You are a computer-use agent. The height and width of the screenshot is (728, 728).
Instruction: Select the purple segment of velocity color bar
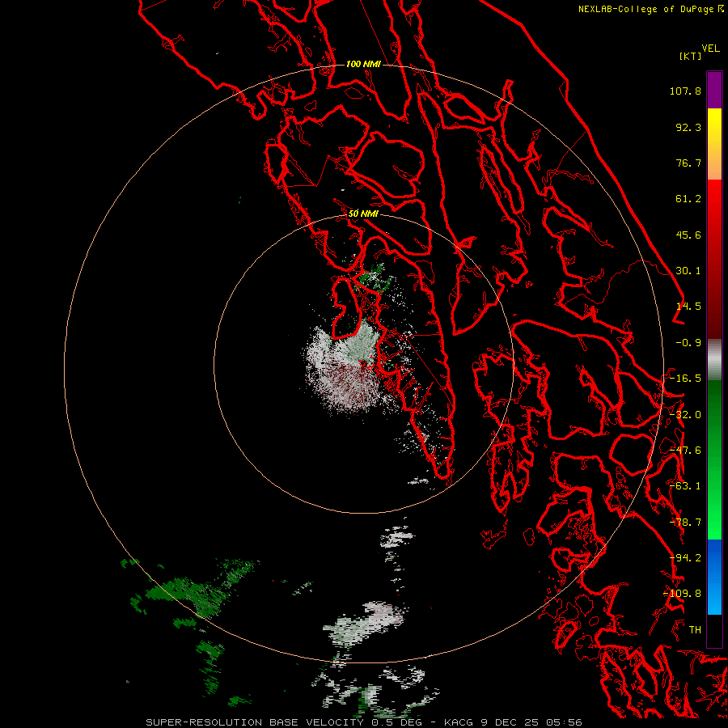pyautogui.click(x=714, y=90)
